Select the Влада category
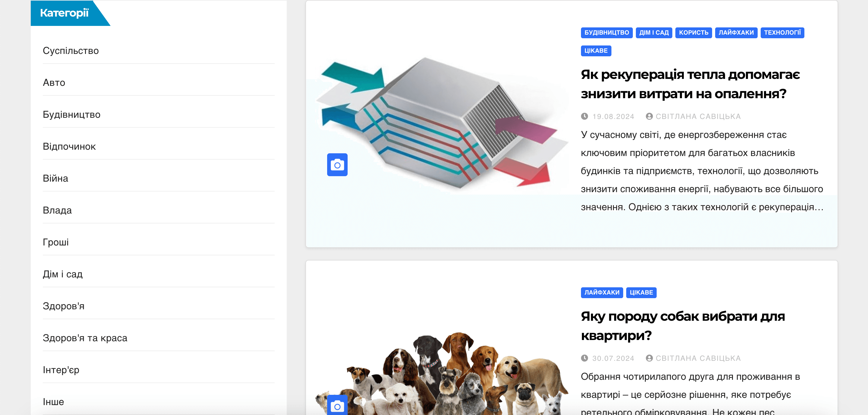The width and height of the screenshot is (868, 415). coord(57,210)
